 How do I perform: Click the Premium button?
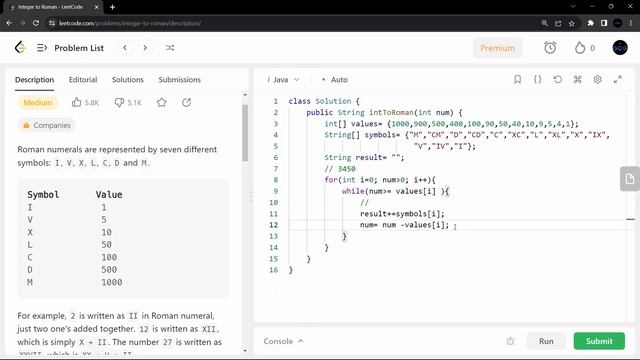click(497, 48)
